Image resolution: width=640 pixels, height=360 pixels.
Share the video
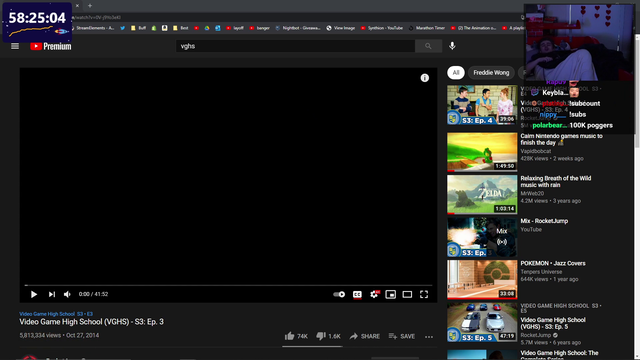click(364, 336)
